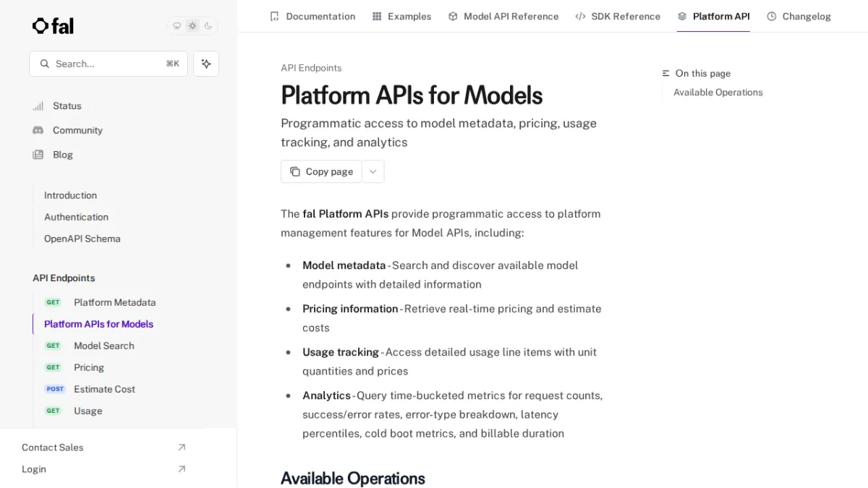Click the Model API Reference cube icon
Screen dimensions: 868x488
[453, 16]
